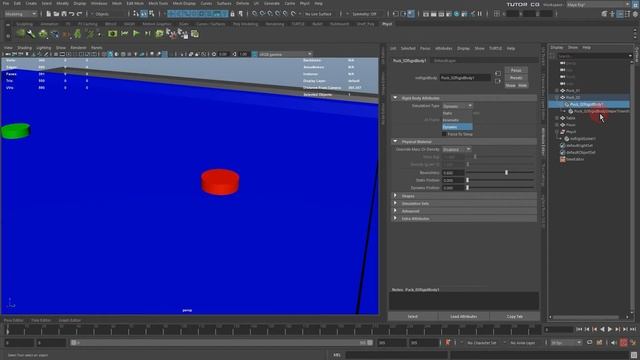Click the Redo arrow icon

tap(79, 14)
